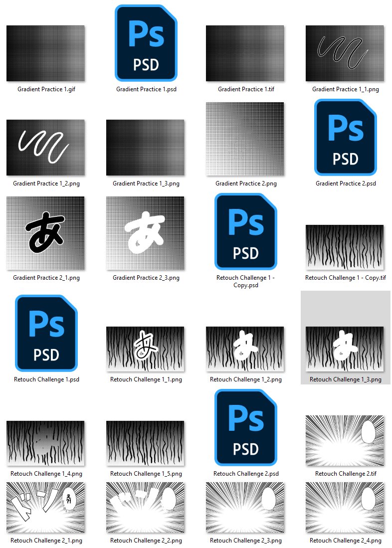Click the file name 'Retouch Challenge 2.tif'
Image resolution: width=392 pixels, height=548 pixels.
coord(346,474)
